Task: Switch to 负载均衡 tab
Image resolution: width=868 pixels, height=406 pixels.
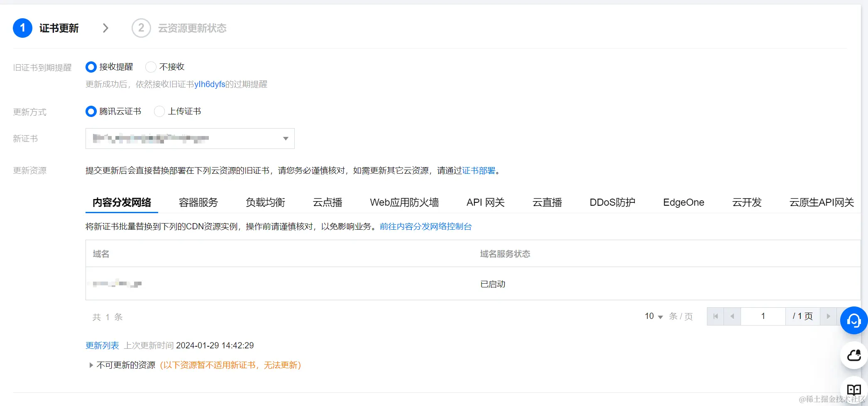Action: point(266,202)
